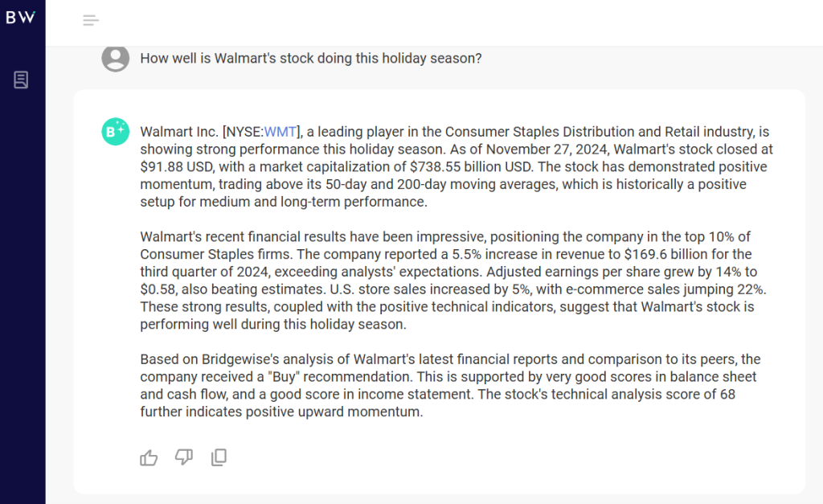This screenshot has width=823, height=504.
Task: Open the document icon in the left sidebar
Action: 21,80
